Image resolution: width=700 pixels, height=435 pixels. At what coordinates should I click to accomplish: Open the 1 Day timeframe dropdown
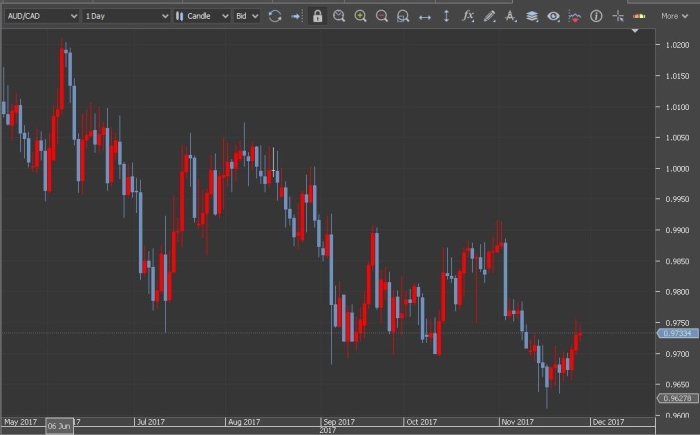click(x=126, y=16)
